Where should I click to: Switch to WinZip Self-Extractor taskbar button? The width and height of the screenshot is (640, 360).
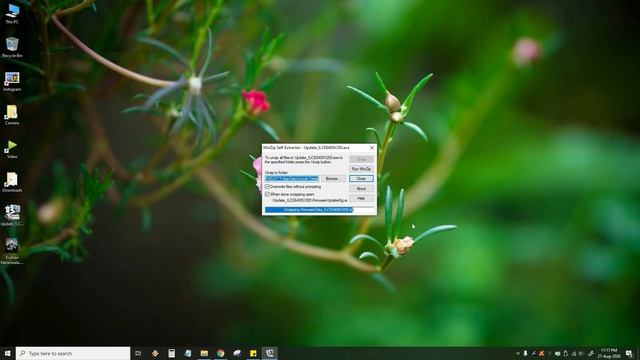point(270,353)
